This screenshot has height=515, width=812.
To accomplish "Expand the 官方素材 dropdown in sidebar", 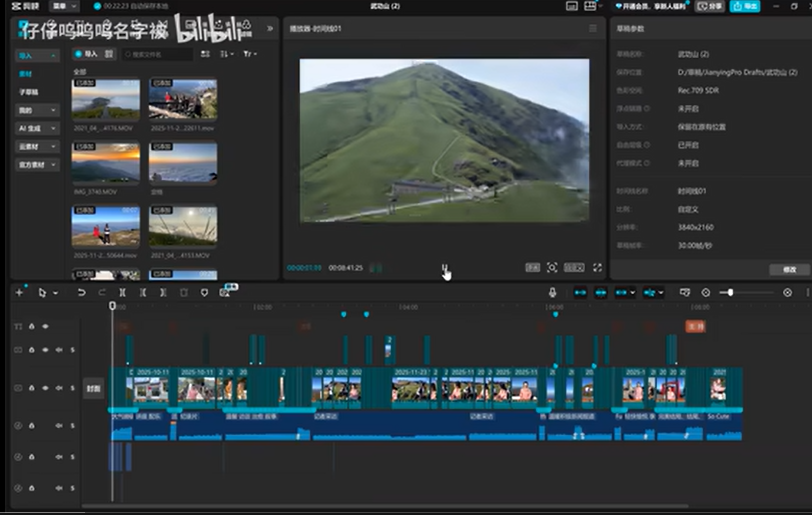I will click(x=37, y=165).
